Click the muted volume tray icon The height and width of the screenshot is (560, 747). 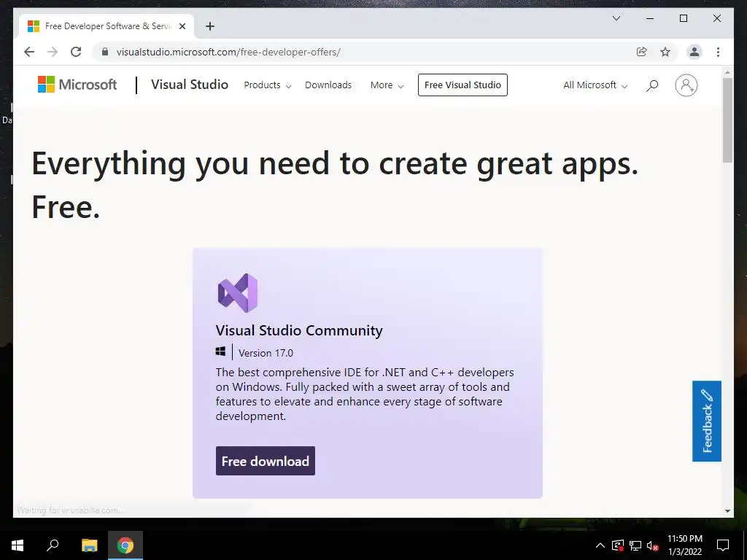click(x=653, y=545)
